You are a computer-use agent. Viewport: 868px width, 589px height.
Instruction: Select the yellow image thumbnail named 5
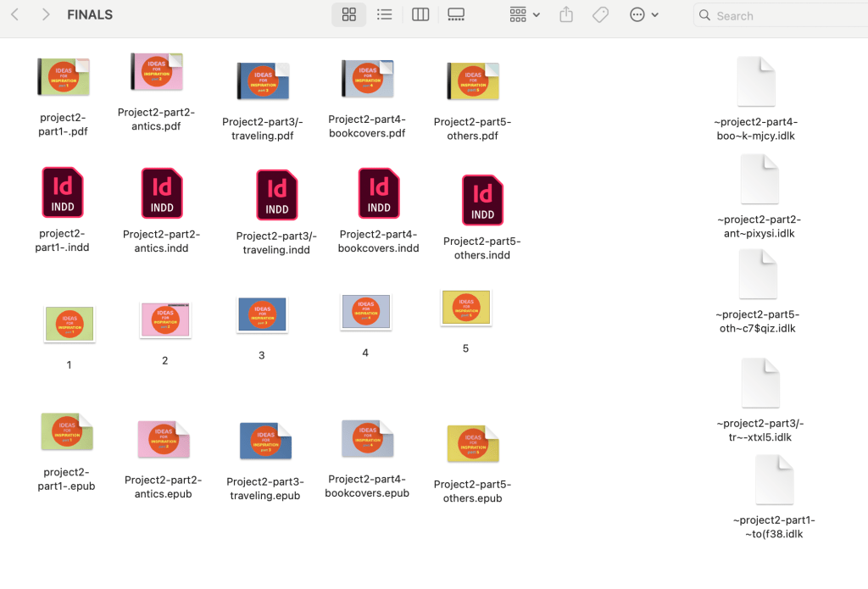pos(465,308)
